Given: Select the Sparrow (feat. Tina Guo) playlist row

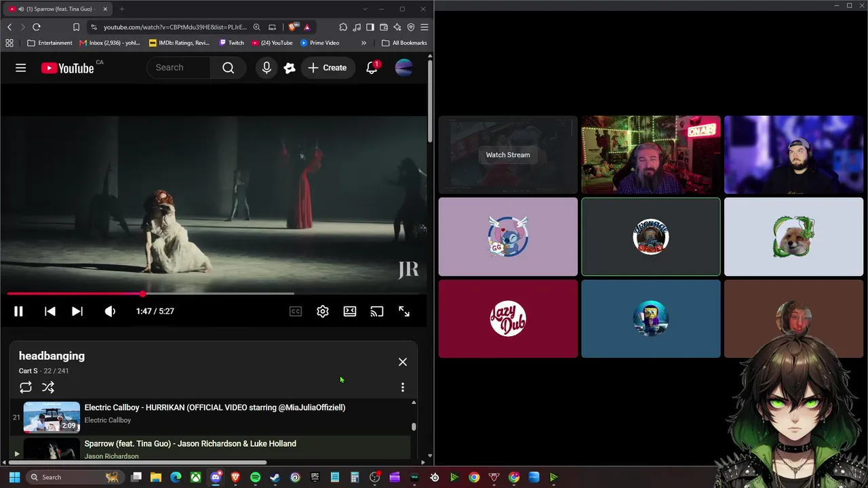Looking at the screenshot, I should tap(210, 449).
